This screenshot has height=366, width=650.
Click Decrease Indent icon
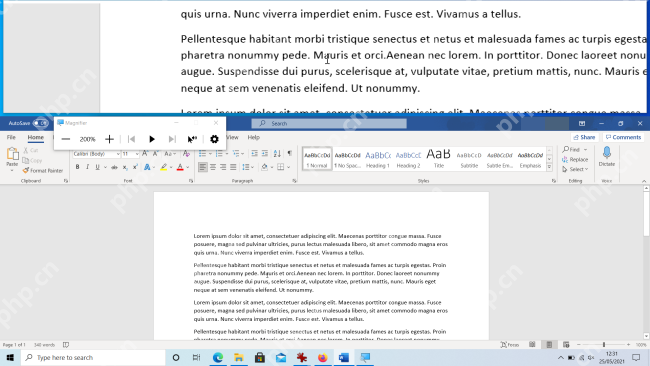coord(255,153)
